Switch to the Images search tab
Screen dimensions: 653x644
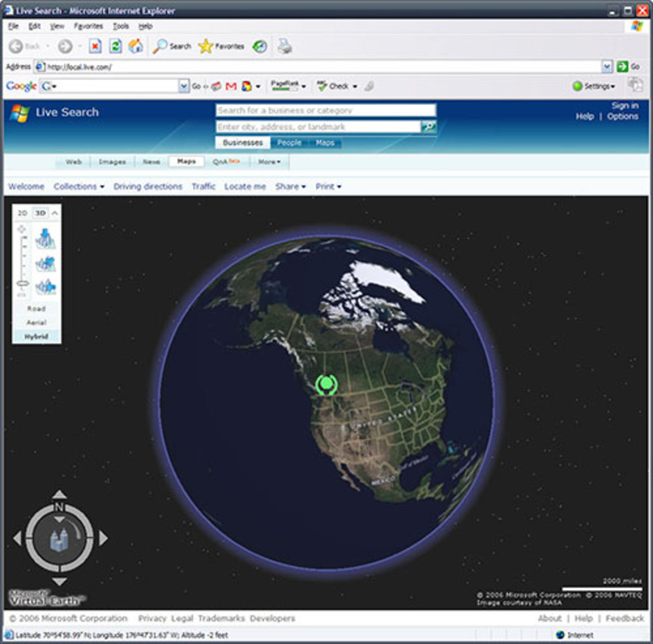coord(111,161)
